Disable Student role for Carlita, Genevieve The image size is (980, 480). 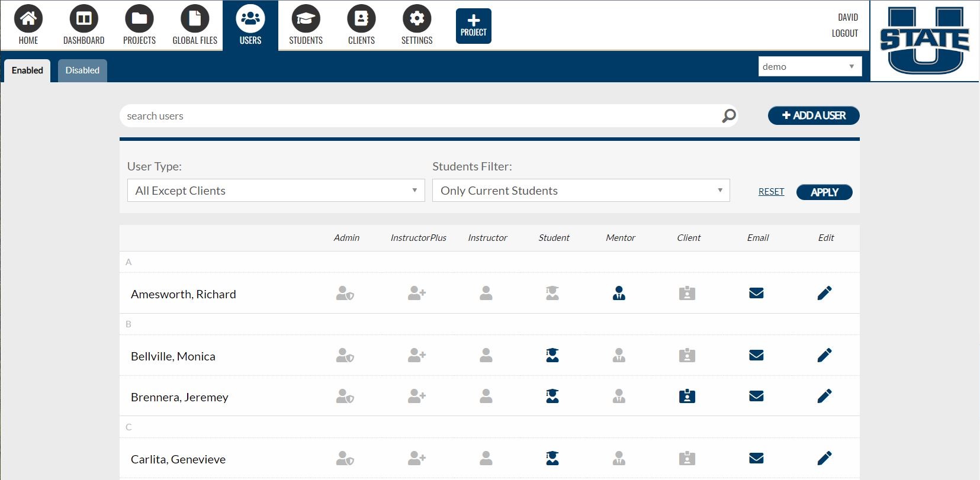point(552,458)
